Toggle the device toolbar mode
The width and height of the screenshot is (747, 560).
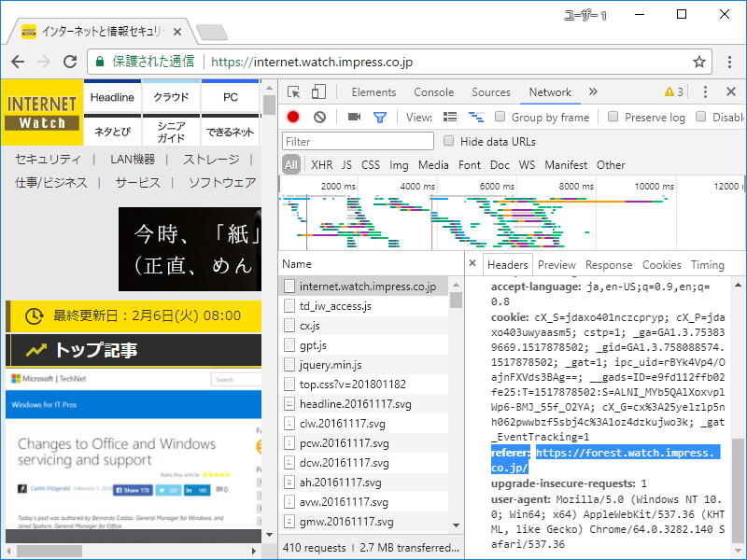(x=317, y=92)
